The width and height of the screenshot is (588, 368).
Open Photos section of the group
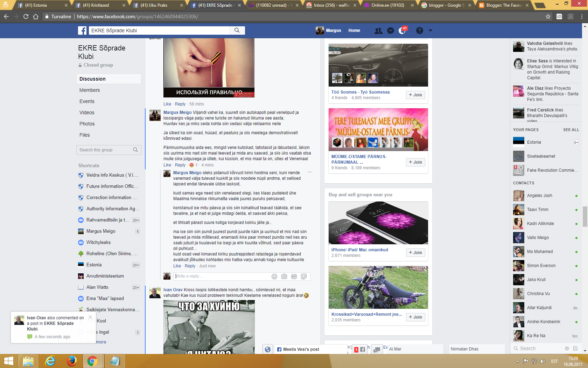(87, 124)
